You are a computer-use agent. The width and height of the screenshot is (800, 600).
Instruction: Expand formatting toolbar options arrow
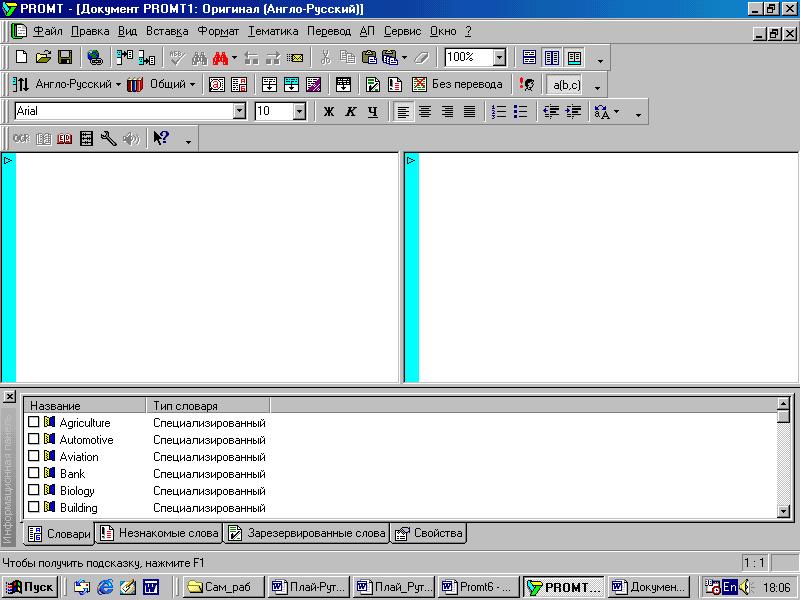click(638, 115)
